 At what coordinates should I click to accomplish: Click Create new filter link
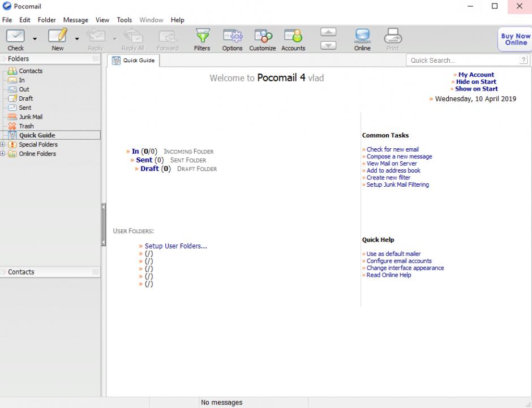388,178
